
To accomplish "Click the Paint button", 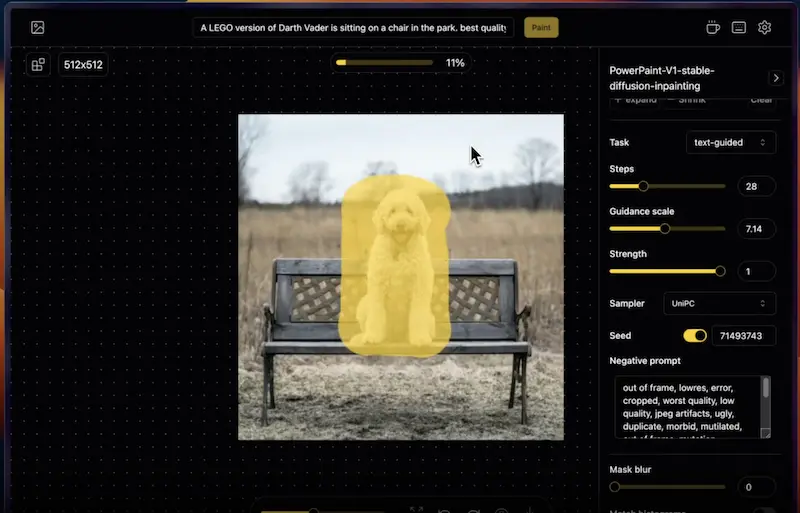I will click(x=541, y=28).
